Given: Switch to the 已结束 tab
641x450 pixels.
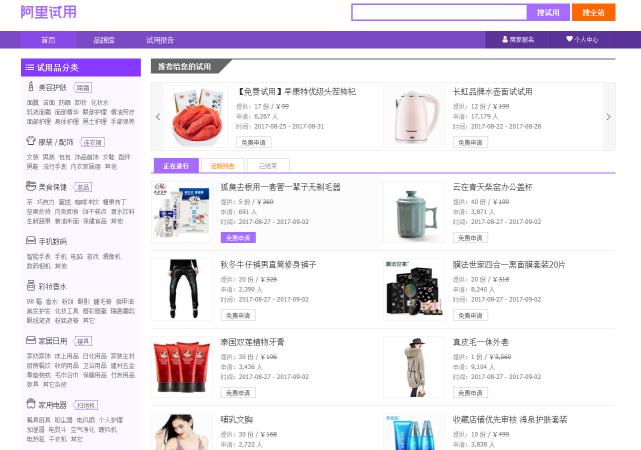Looking at the screenshot, I should tap(268, 166).
